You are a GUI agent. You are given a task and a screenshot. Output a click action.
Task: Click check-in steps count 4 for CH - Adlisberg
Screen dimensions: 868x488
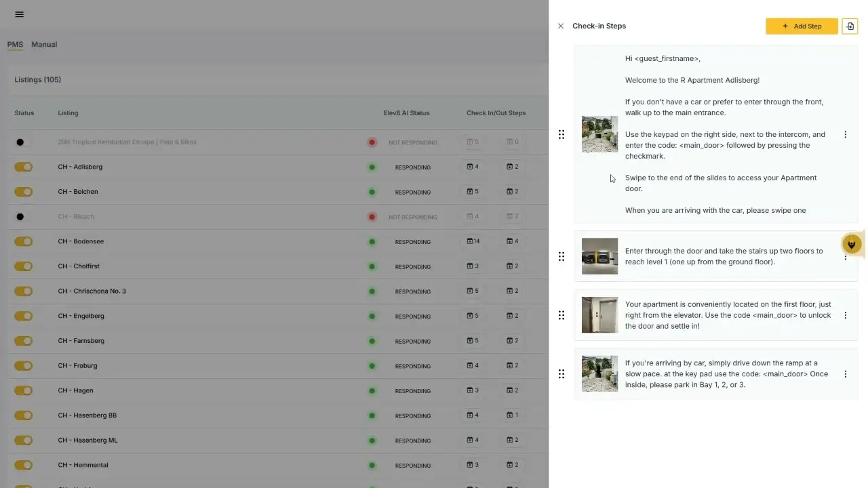473,167
